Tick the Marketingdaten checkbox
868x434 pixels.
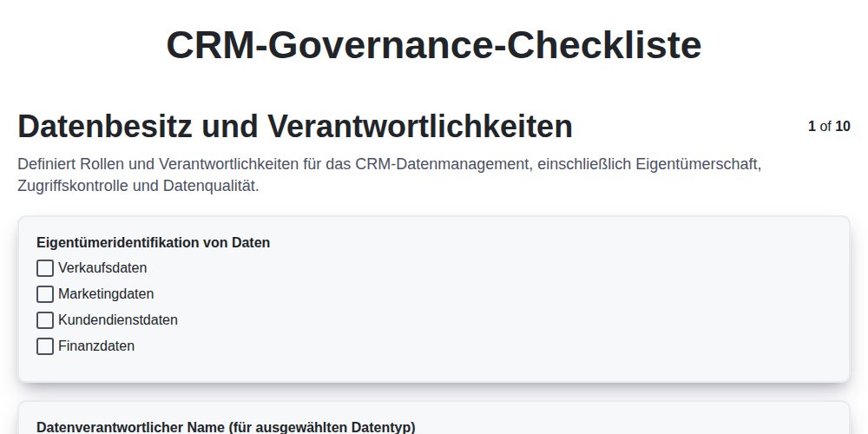pyautogui.click(x=45, y=294)
